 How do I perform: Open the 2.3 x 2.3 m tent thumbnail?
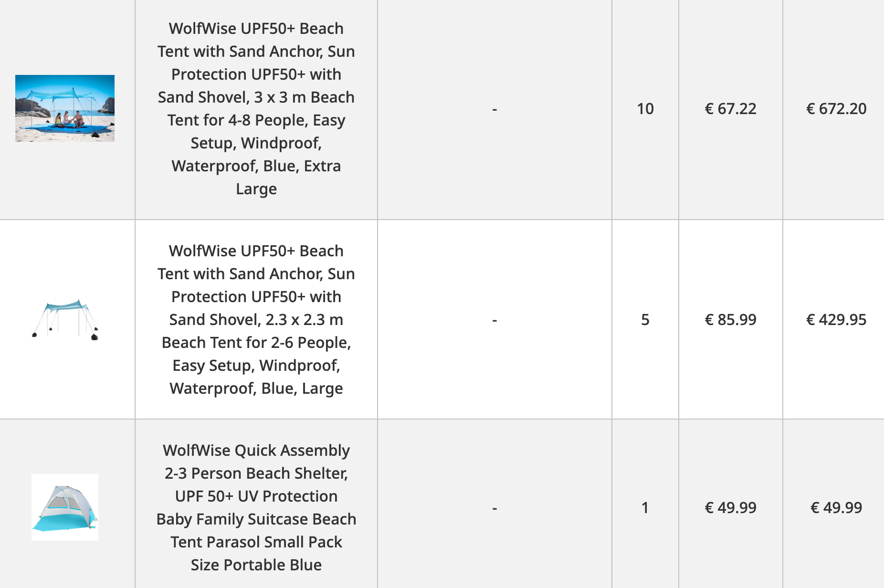[x=65, y=320]
